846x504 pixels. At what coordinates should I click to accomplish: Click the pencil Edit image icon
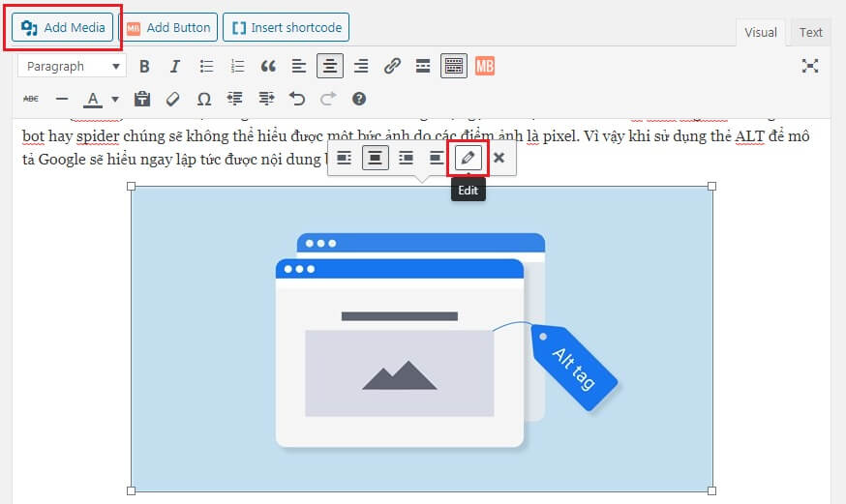click(x=468, y=158)
